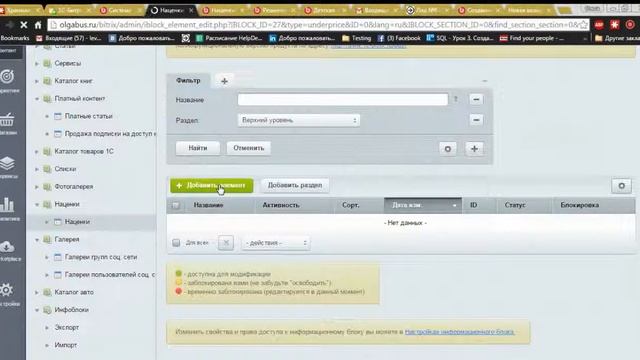Open the Marketplace cloud download sidebar icon
This screenshot has height=360, width=640.
coord(7,247)
